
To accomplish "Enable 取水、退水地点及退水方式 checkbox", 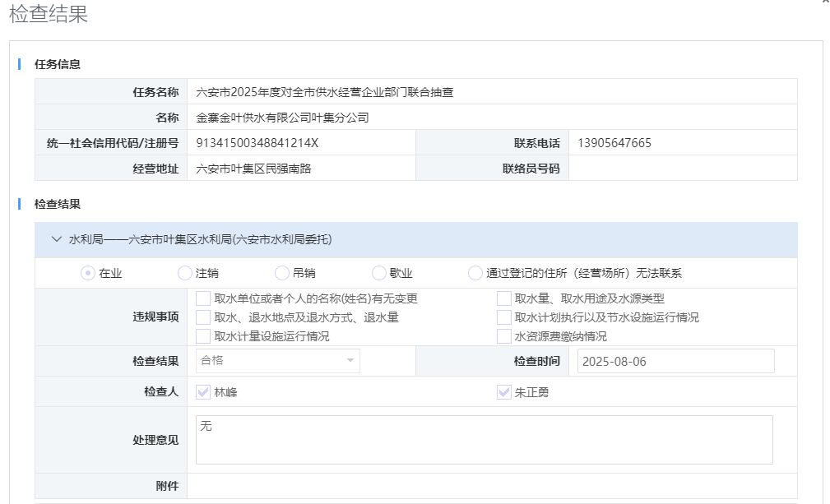I will tap(203, 317).
